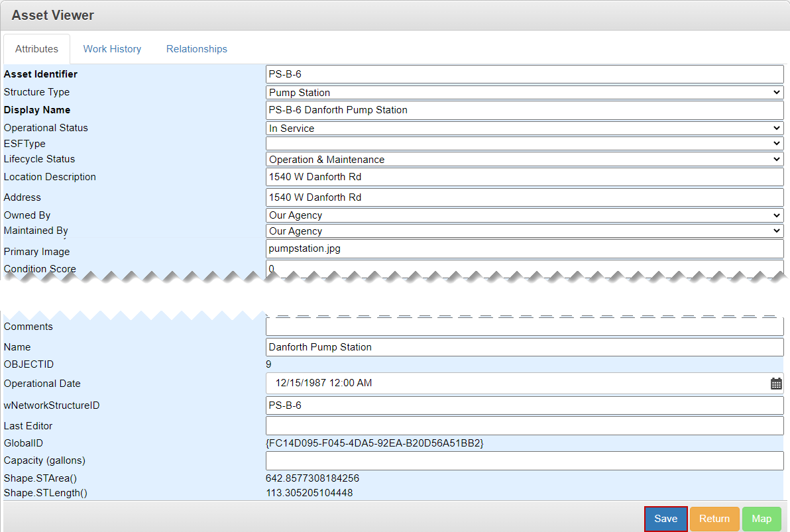This screenshot has height=532, width=790.
Task: Open the Maintained By dropdown
Action: 524,231
